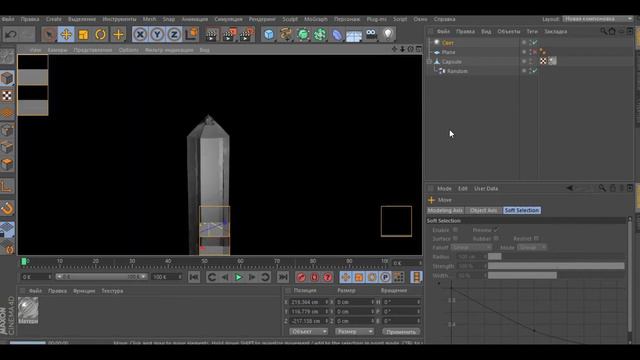Viewport: 640px width, 360px height.
Task: Open the Справка help menu
Action: (x=444, y=19)
